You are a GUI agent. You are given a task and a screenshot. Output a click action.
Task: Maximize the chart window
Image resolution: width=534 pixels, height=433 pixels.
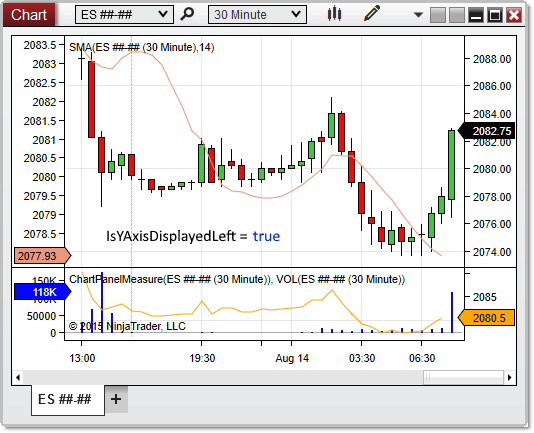495,15
